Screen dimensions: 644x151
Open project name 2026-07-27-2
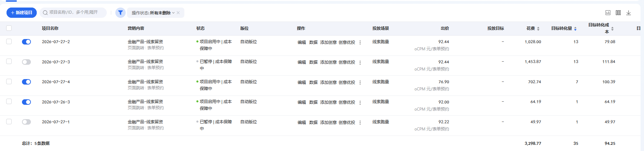(56, 42)
